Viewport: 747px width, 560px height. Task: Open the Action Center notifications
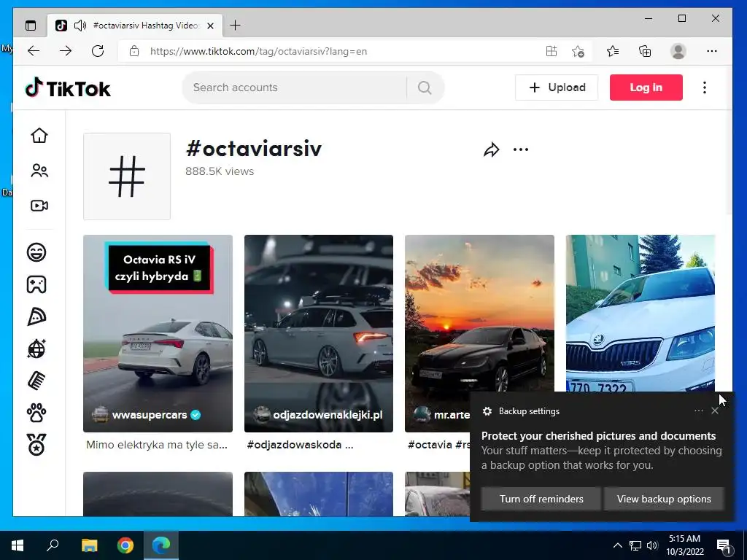724,546
